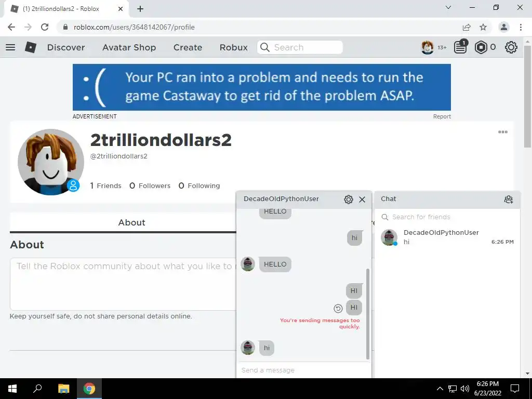Open the avatar icon in the header
Screen dimensions: 532x399
click(x=427, y=47)
